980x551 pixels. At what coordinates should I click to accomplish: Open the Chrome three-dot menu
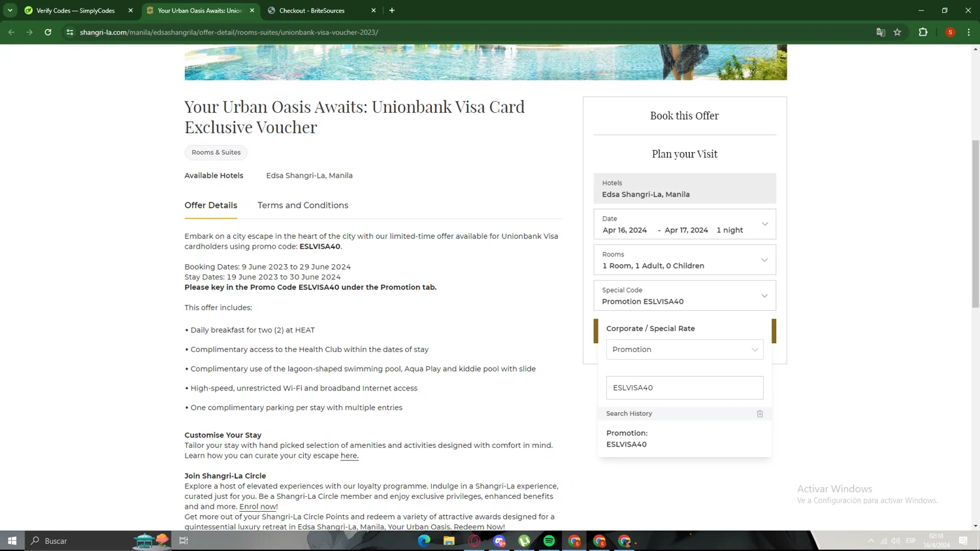(969, 32)
